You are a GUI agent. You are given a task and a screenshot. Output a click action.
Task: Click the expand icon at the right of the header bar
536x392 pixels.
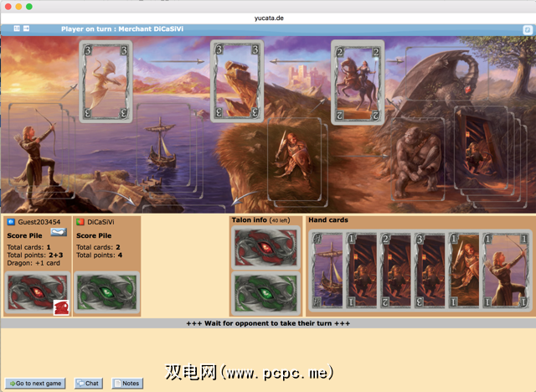point(528,30)
